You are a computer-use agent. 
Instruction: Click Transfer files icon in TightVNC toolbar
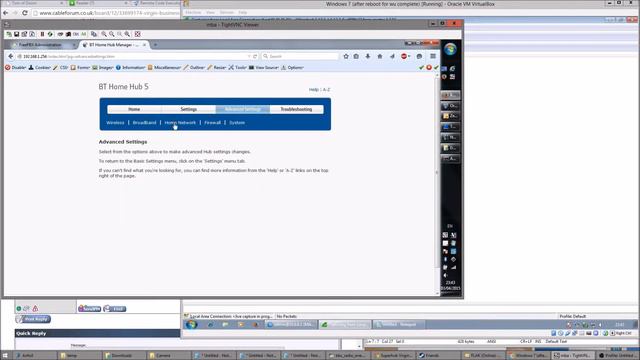(x=94, y=34)
